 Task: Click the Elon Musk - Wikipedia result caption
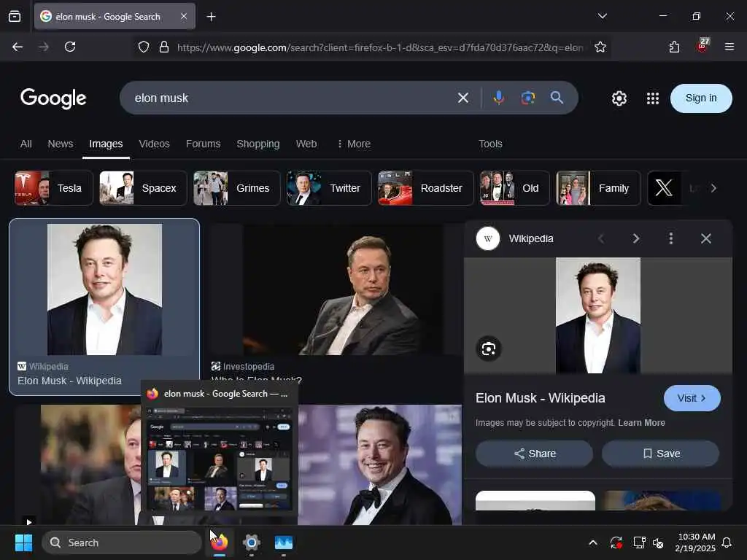[x=69, y=381]
